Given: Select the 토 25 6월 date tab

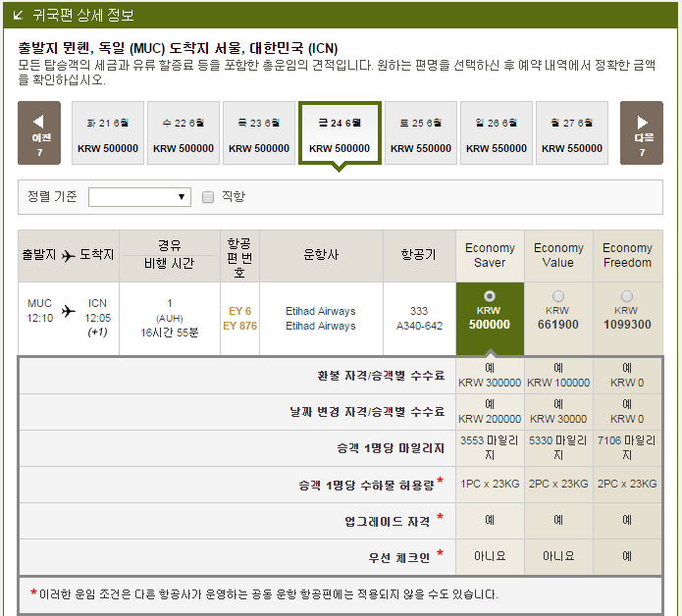Looking at the screenshot, I should 421,133.
